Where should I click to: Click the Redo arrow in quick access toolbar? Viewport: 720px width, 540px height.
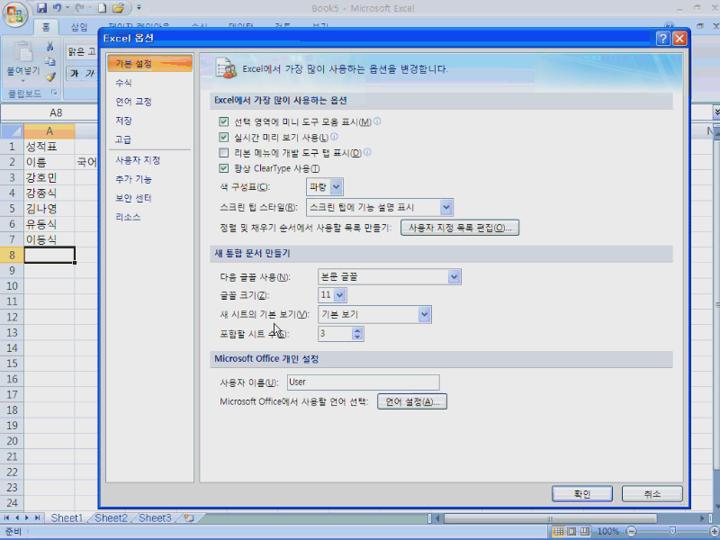pos(79,8)
